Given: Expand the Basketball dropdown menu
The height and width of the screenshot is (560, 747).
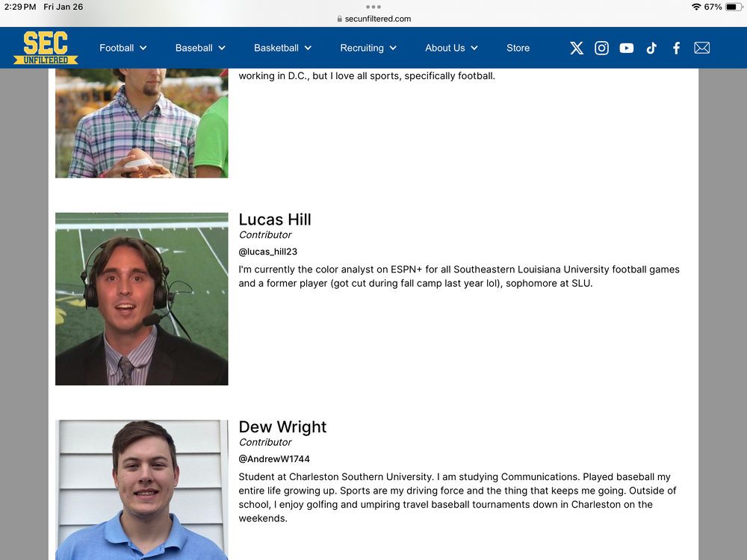Looking at the screenshot, I should tap(282, 48).
